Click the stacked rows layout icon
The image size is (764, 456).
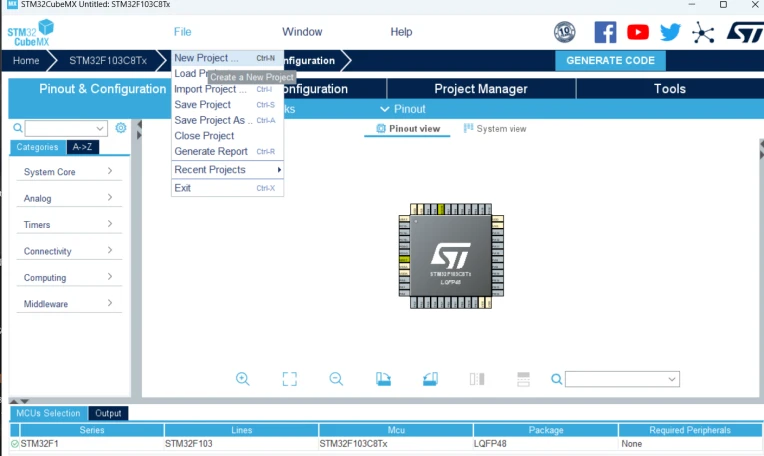(523, 379)
